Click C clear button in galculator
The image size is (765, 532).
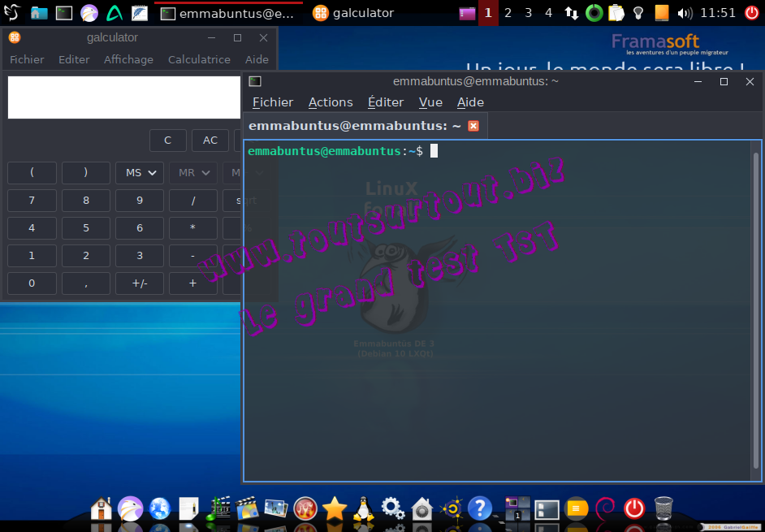click(x=168, y=140)
